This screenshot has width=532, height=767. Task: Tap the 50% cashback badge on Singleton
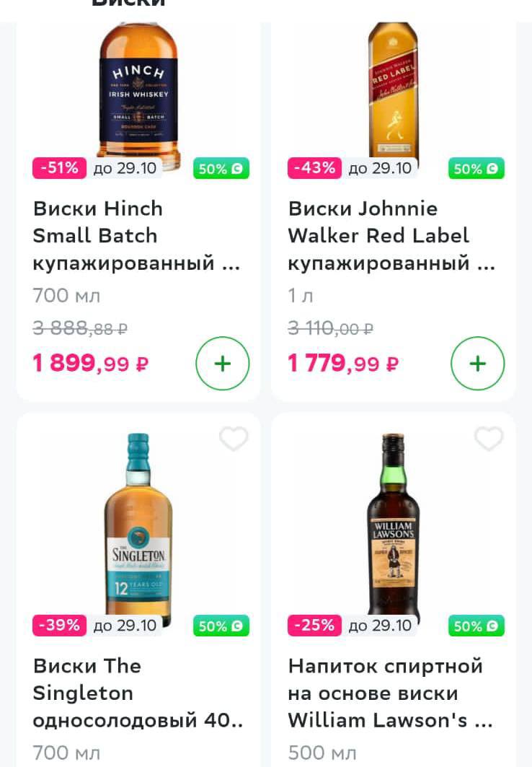pos(221,626)
